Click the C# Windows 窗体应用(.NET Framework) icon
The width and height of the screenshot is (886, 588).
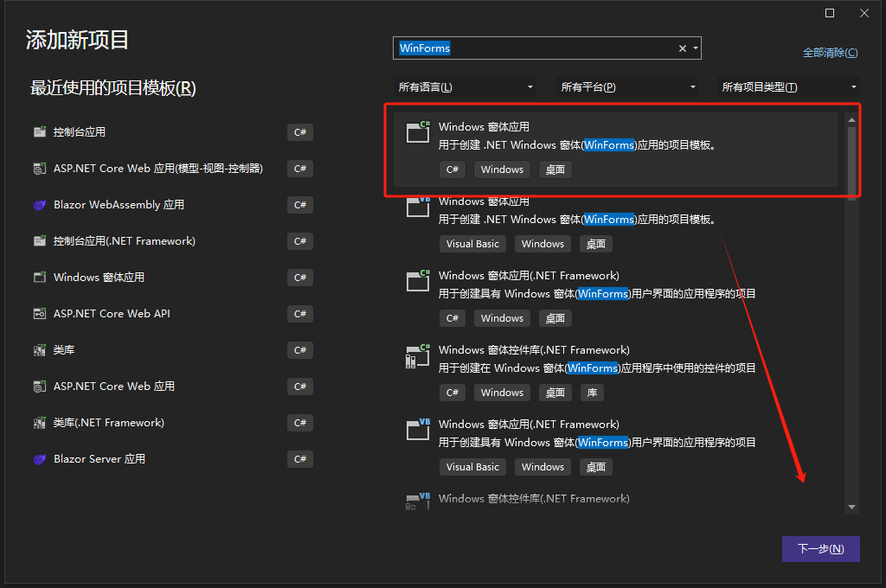pos(418,280)
